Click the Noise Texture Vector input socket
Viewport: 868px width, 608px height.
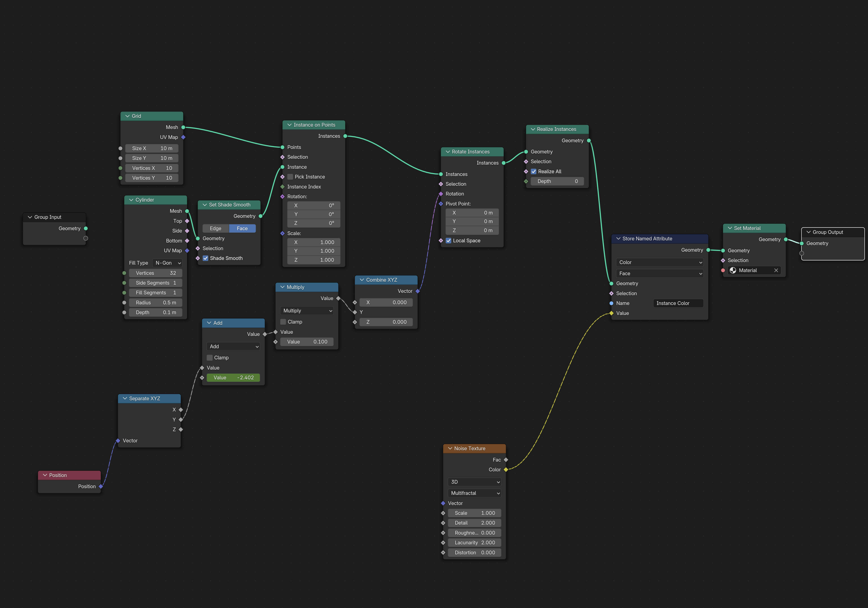[x=443, y=503]
